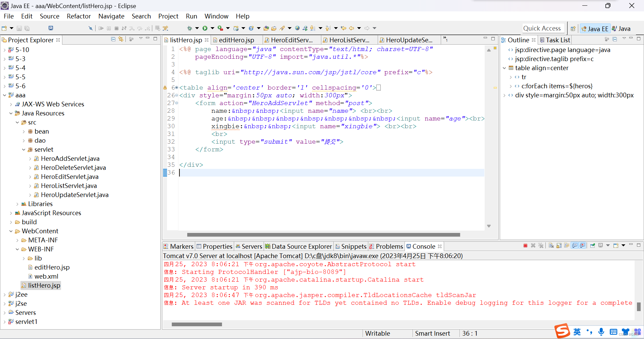Click the Console vertical scrollbar thumb

639,306
